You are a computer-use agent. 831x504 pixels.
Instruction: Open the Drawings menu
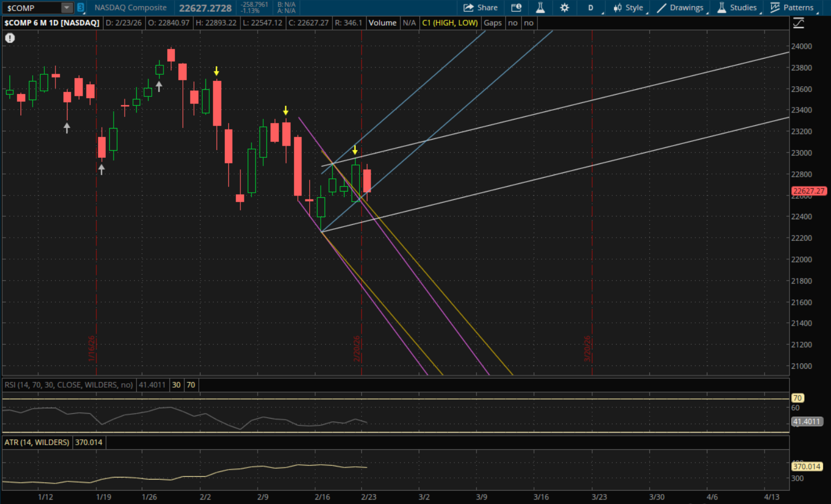(x=680, y=8)
